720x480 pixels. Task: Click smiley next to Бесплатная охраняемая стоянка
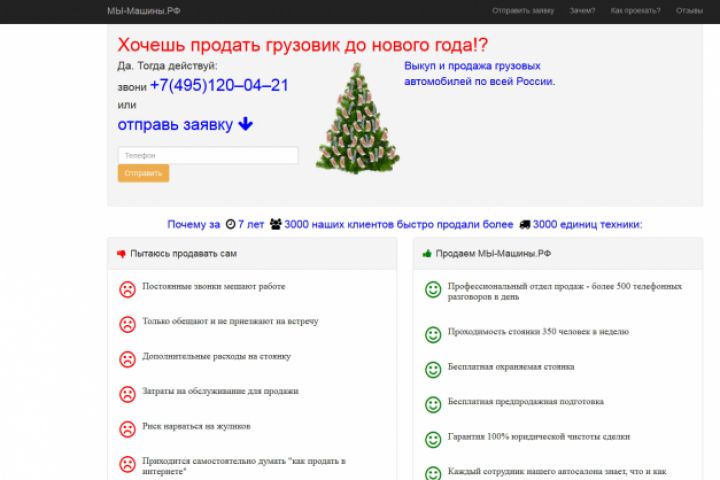(x=433, y=370)
